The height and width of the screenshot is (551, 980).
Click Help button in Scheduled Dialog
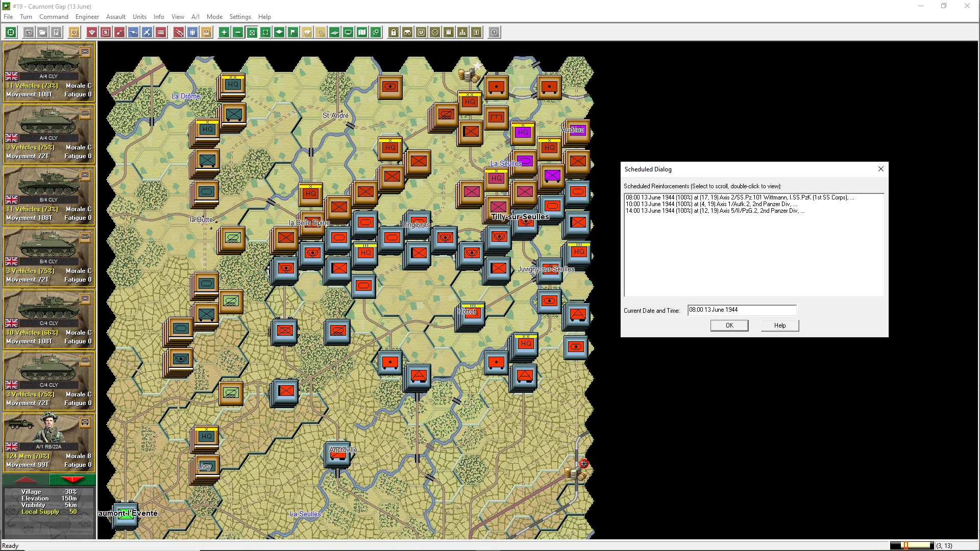pos(780,325)
